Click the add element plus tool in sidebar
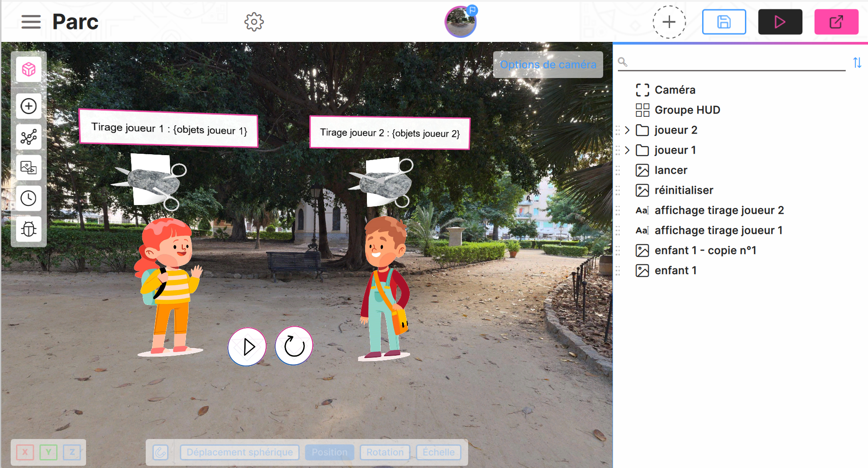868x468 pixels. point(29,106)
